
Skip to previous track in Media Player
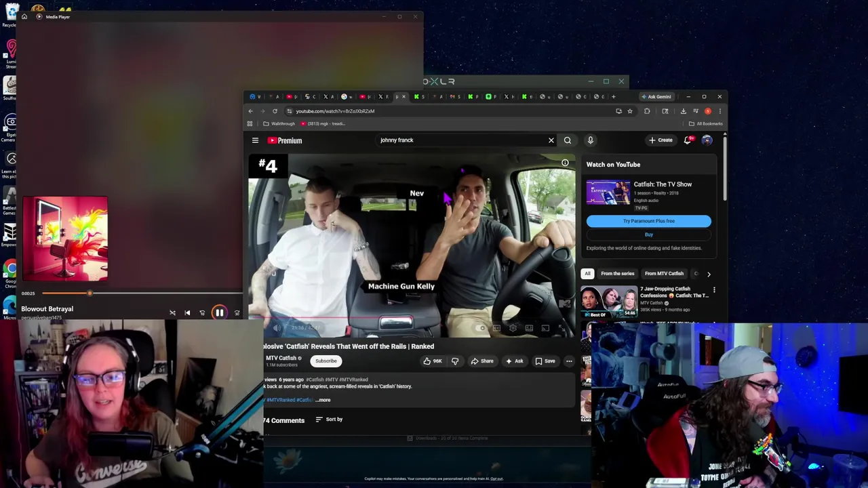tap(187, 312)
